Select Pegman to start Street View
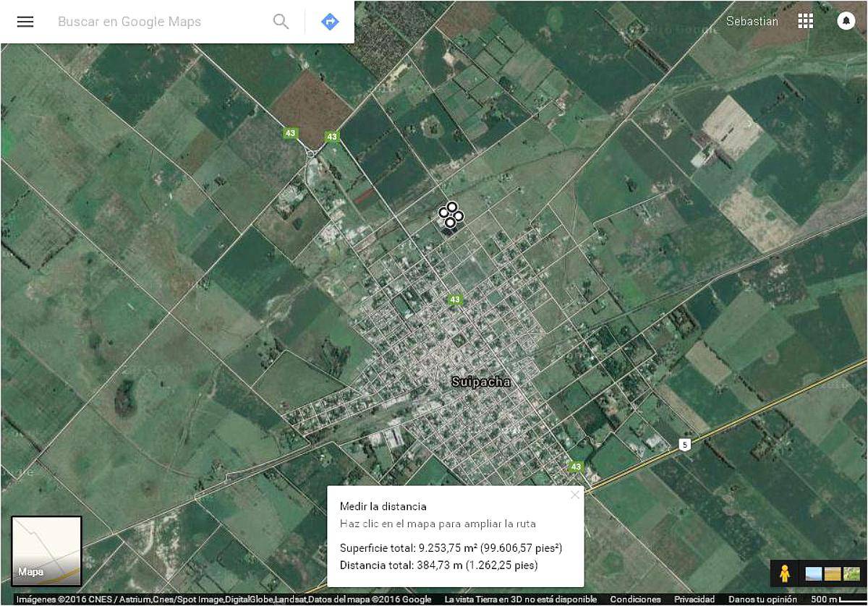The image size is (868, 606). click(785, 573)
